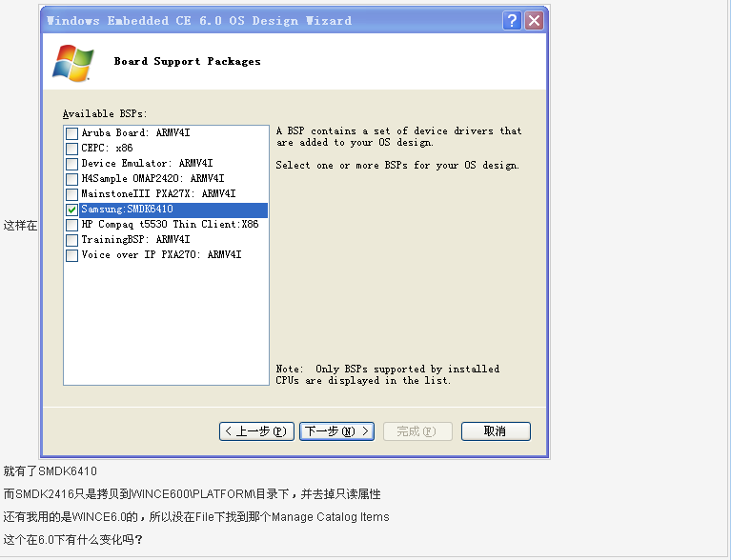Enable the Device Emulator: ARMV4I checkbox
Image resolution: width=731 pixels, height=560 pixels.
pos(71,164)
